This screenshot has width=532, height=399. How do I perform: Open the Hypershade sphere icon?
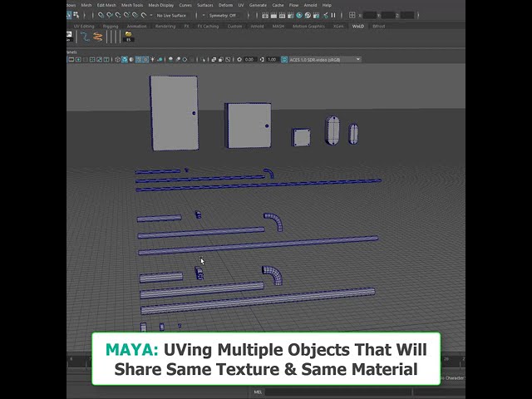(x=299, y=15)
